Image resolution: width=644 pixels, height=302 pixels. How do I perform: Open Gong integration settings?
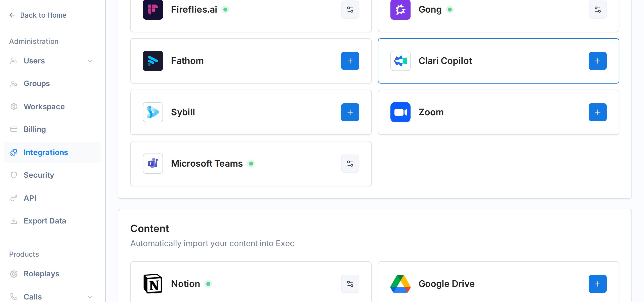[597, 10]
